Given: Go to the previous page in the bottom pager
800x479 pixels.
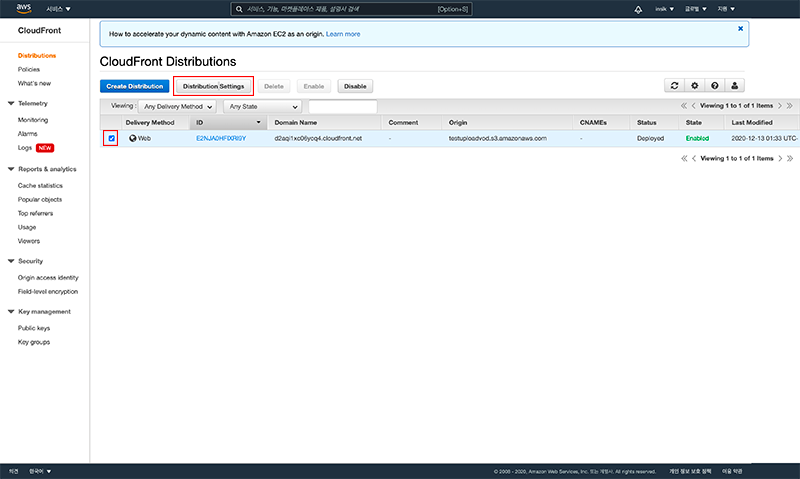Looking at the screenshot, I should click(x=694, y=159).
